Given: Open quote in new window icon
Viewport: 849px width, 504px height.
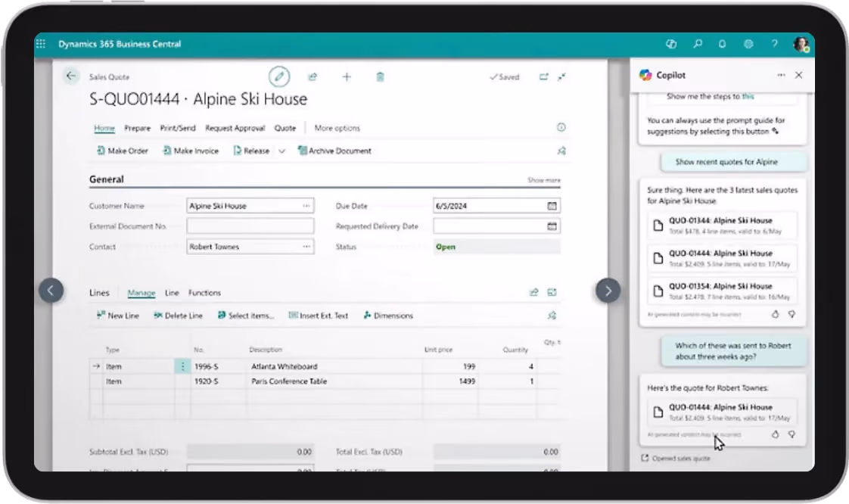Looking at the screenshot, I should coord(543,77).
